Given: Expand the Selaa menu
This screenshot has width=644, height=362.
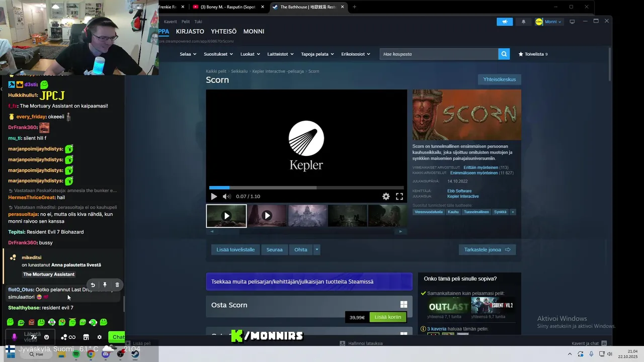Looking at the screenshot, I should 187,54.
